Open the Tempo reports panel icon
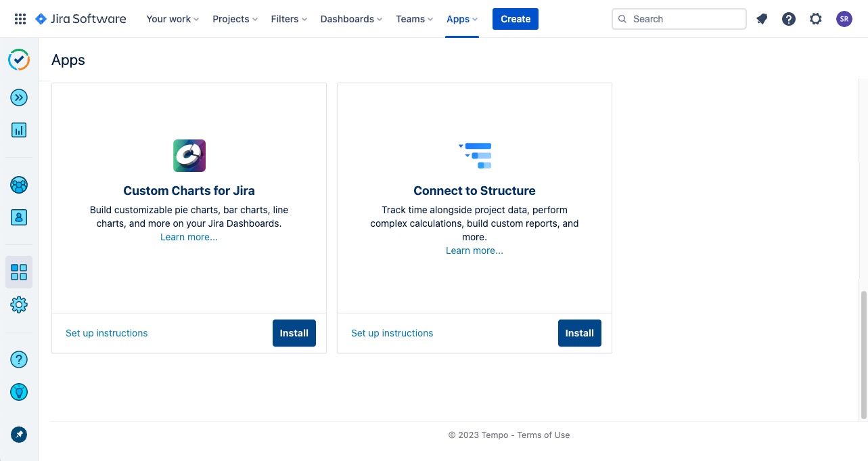 click(18, 130)
